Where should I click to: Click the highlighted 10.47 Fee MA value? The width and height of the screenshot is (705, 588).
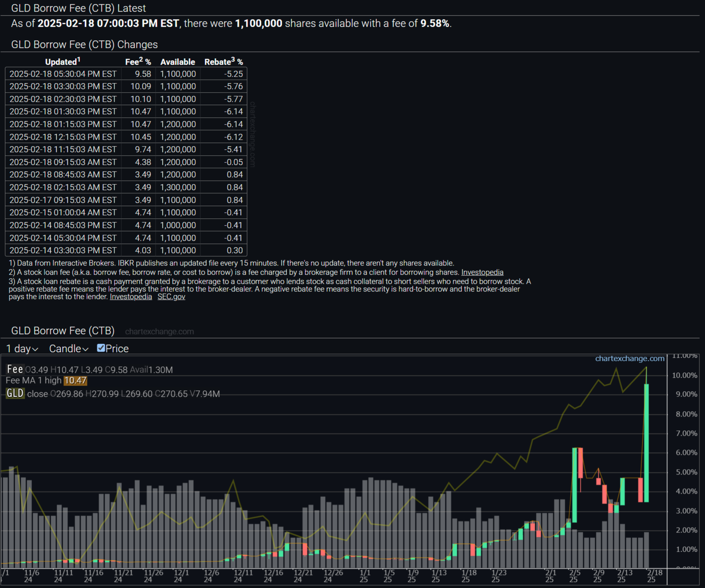click(x=75, y=380)
